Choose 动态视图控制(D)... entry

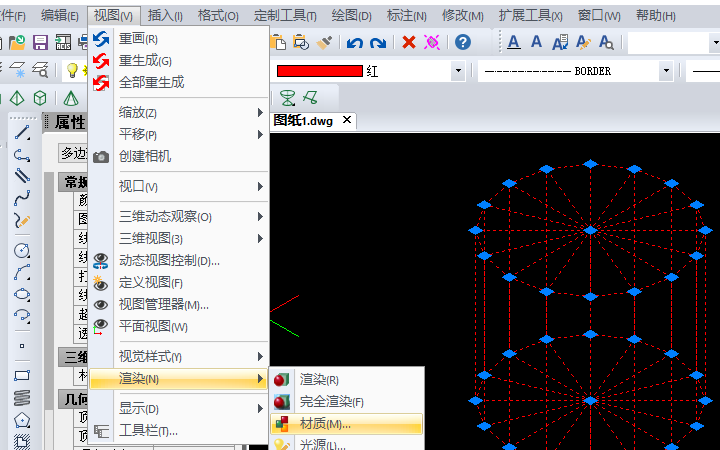(x=179, y=260)
